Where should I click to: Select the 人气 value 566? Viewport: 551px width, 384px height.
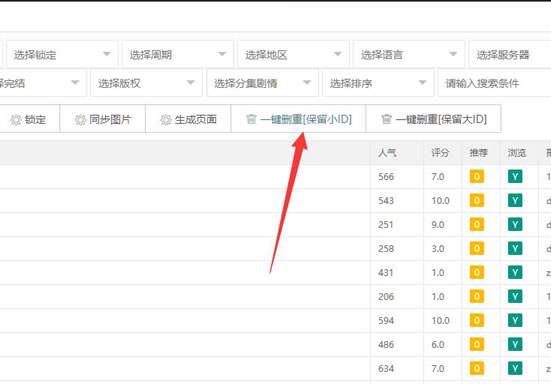click(x=386, y=177)
